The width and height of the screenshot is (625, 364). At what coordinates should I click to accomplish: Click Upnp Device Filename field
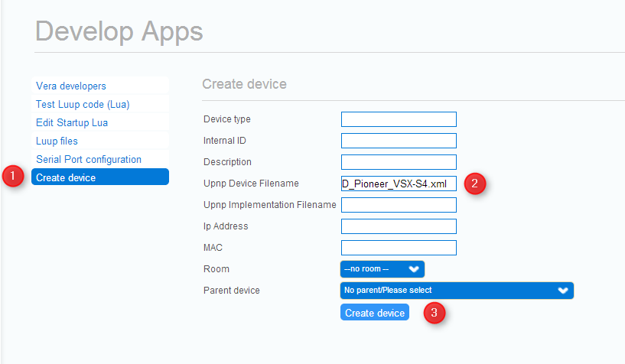pos(399,184)
